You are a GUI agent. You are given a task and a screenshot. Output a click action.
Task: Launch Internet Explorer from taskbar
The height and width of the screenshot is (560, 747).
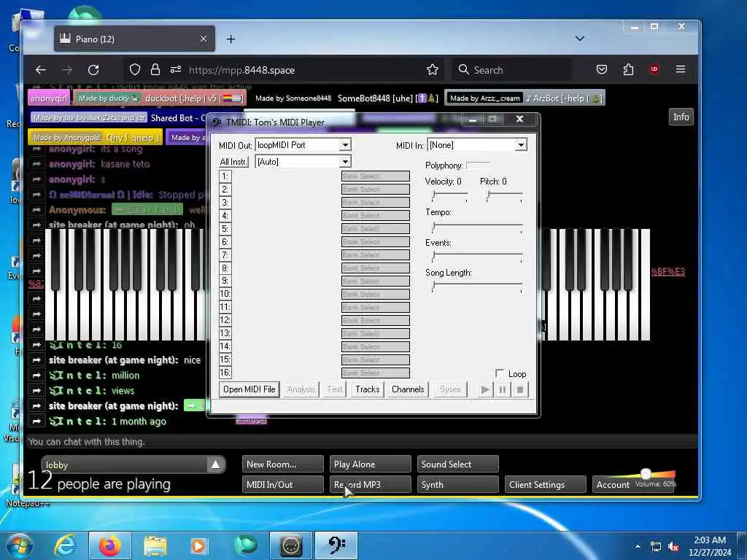coord(65,545)
